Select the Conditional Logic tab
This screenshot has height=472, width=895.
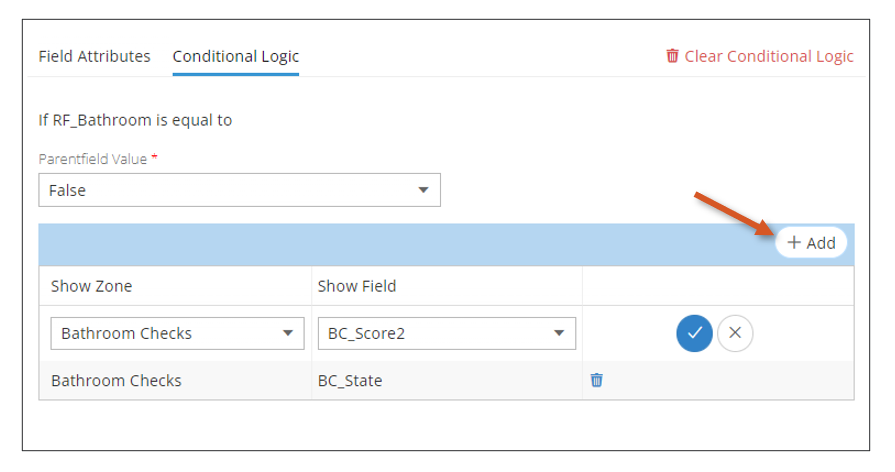(x=236, y=57)
